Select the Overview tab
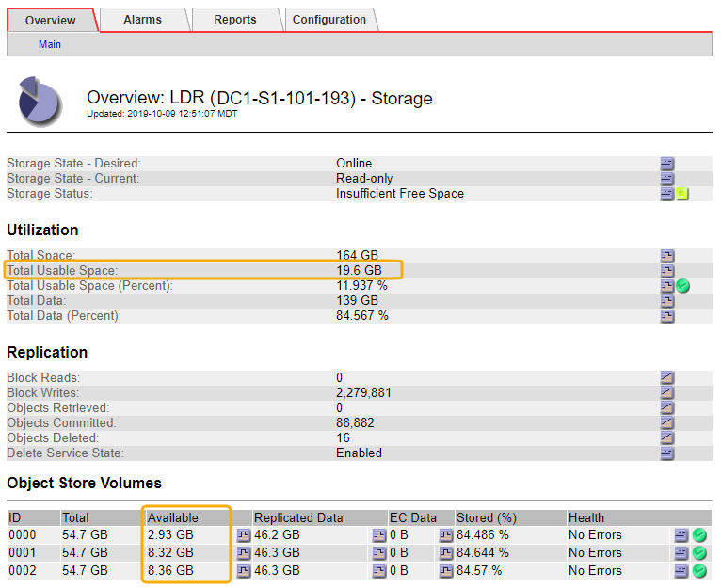721x588 pixels. pos(51,20)
